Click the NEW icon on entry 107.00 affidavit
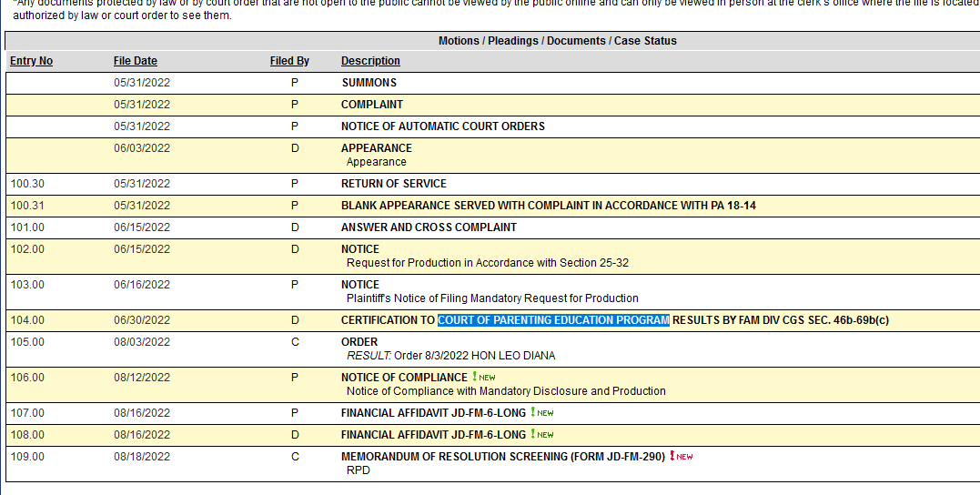Screen dimensions: 980x495 click(542, 412)
